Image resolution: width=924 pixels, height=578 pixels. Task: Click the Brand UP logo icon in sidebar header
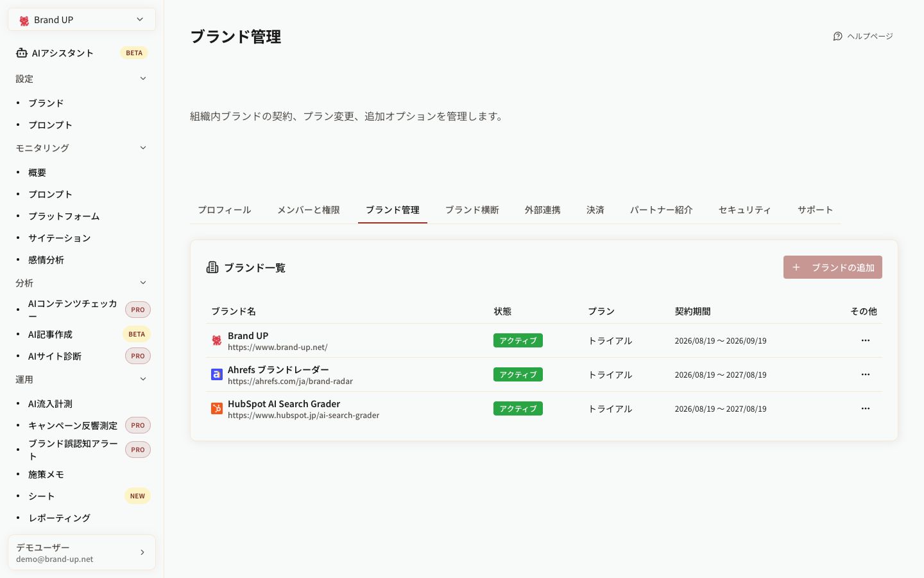pos(24,20)
